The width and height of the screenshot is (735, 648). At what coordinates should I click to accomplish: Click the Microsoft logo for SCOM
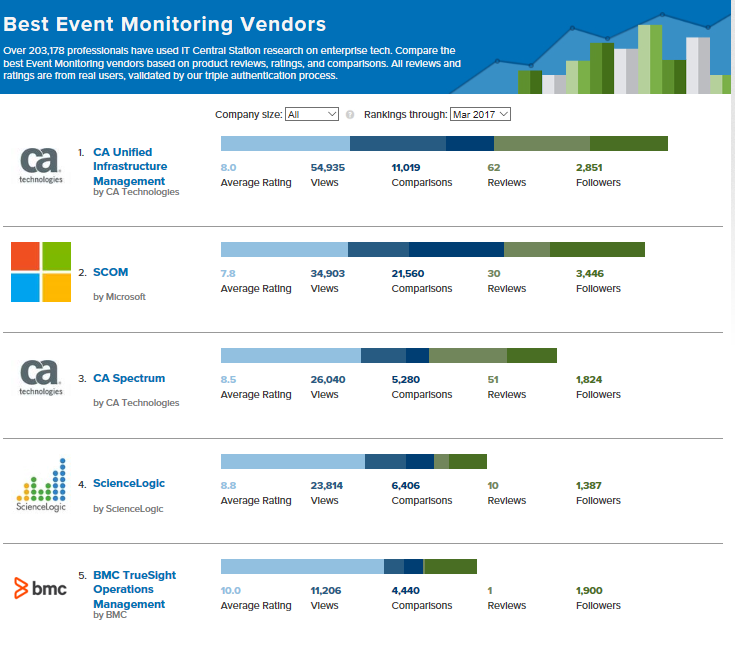(41, 272)
